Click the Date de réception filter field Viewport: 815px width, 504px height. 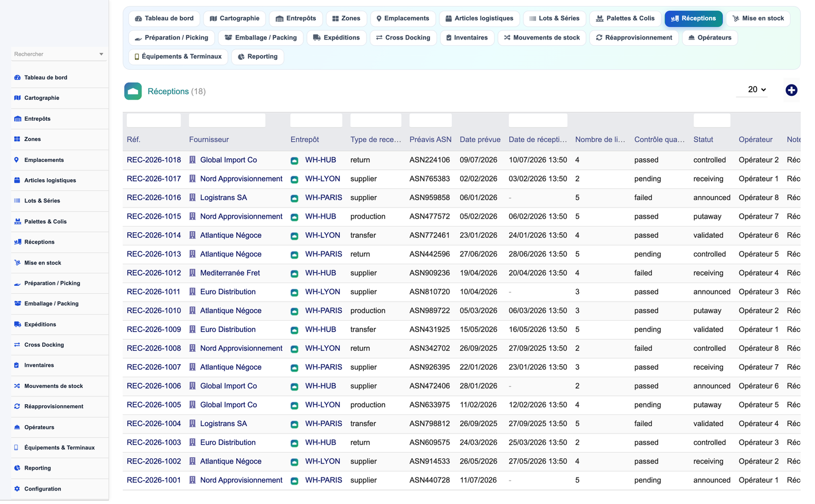tap(538, 120)
